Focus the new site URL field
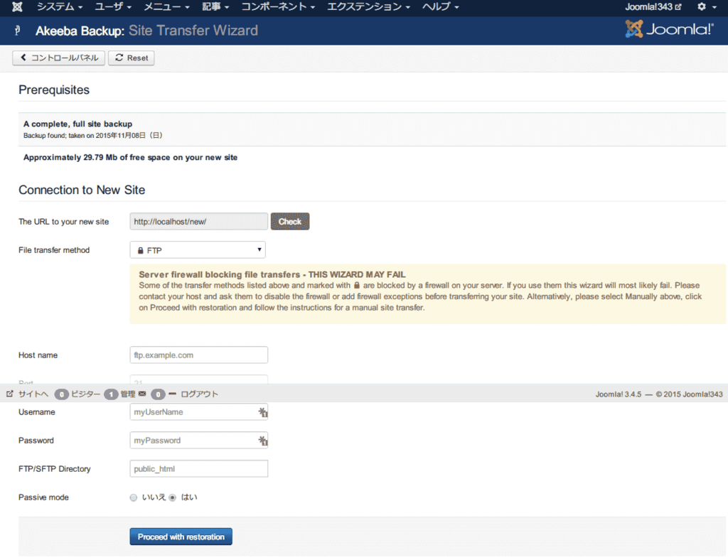This screenshot has width=728, height=560. click(199, 221)
